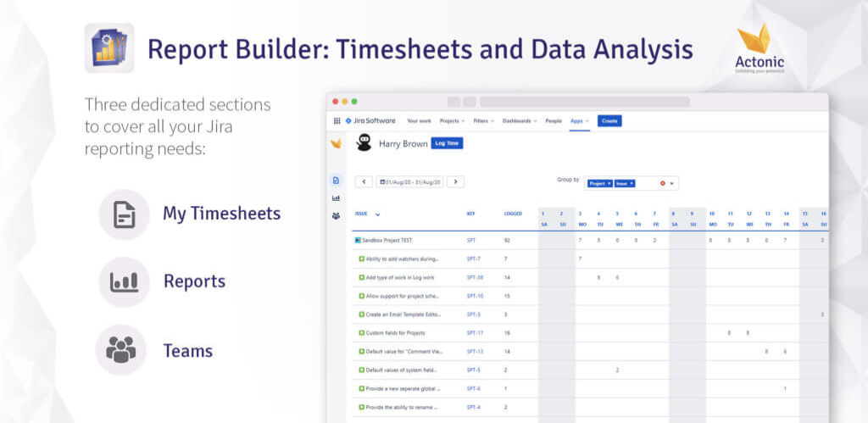The width and height of the screenshot is (868, 423).
Task: Click the story icon beside Default value for Comment
Action: pyautogui.click(x=362, y=352)
